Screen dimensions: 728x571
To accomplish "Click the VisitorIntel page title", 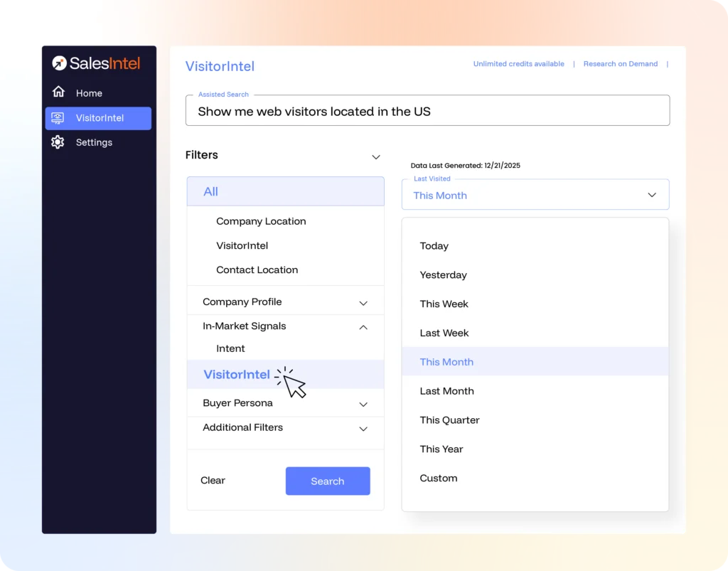I will (220, 66).
